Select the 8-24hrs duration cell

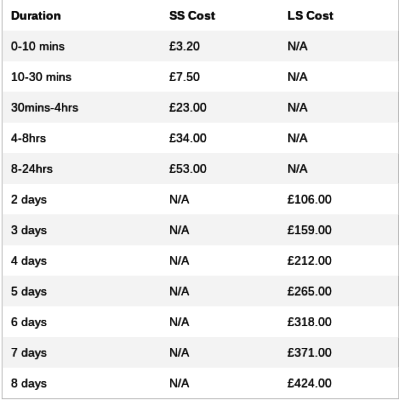[32, 169]
